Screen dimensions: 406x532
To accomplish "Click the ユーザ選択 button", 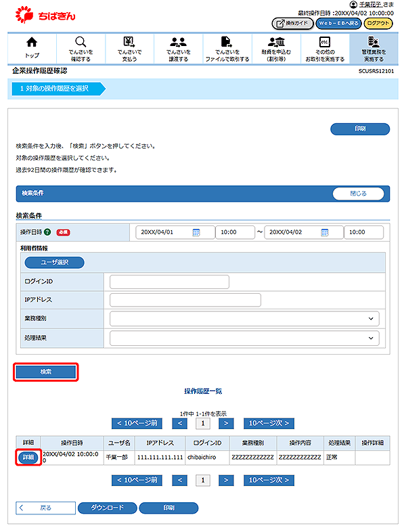I will click(54, 262).
